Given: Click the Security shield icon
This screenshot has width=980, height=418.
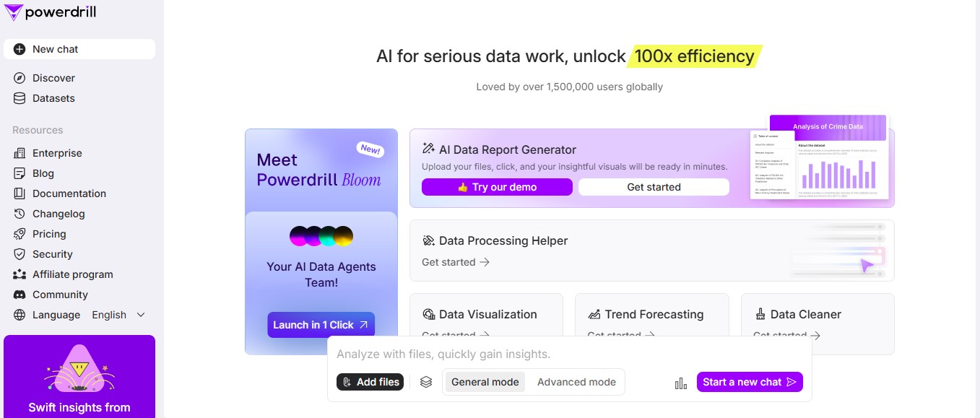Looking at the screenshot, I should coord(19,254).
